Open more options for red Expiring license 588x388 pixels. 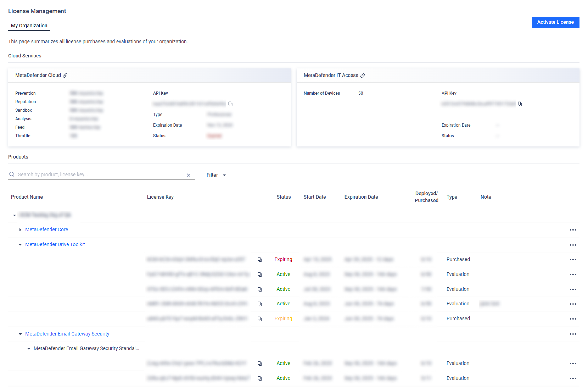[x=573, y=260]
